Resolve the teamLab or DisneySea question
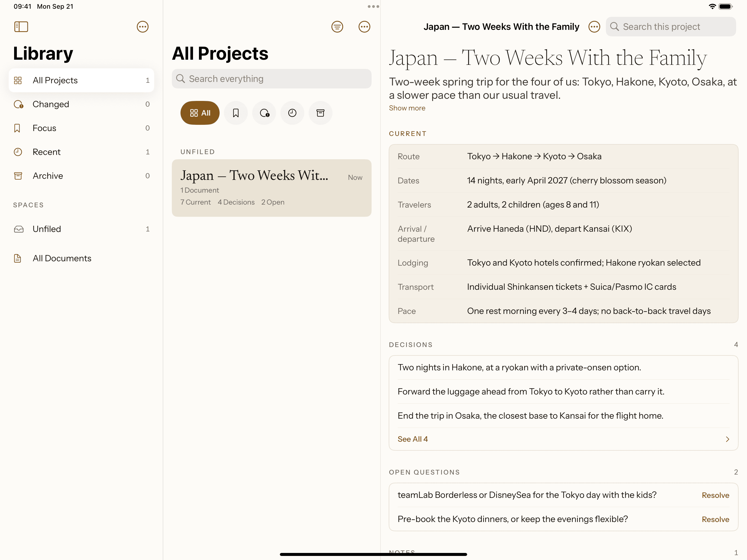 tap(715, 495)
